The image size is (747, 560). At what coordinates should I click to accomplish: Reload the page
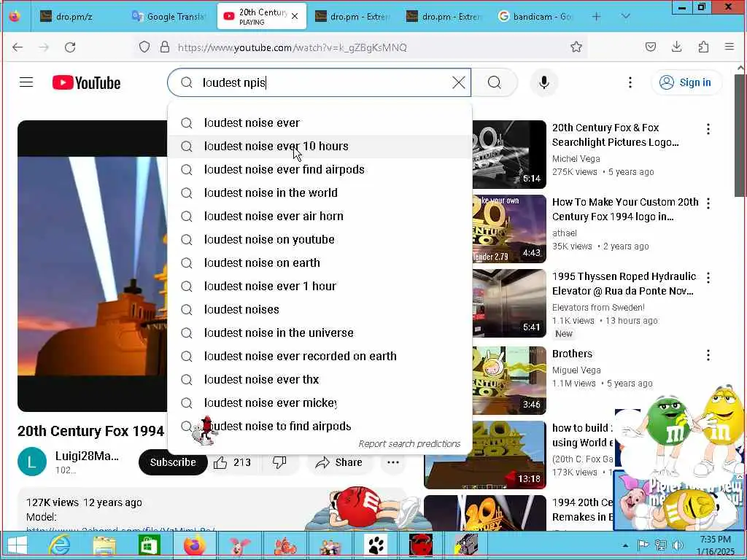point(70,47)
